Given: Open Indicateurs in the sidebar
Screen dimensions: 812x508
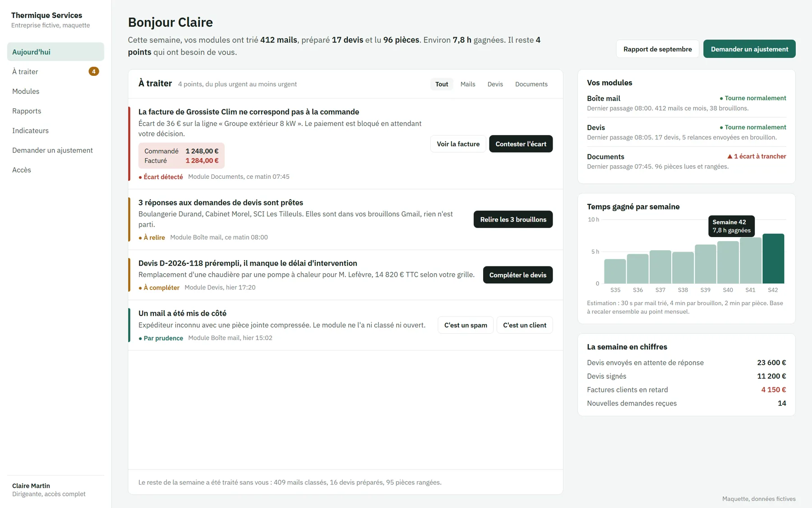Looking at the screenshot, I should tap(55, 130).
